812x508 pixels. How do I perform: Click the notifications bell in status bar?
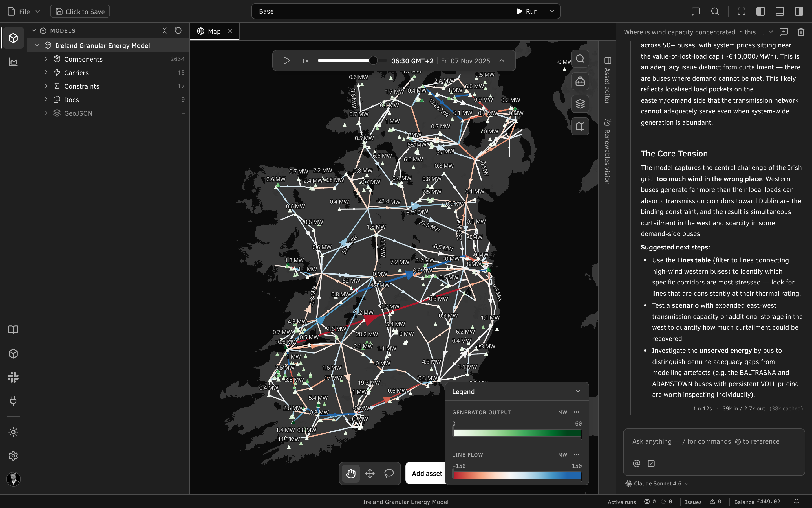[x=796, y=502]
